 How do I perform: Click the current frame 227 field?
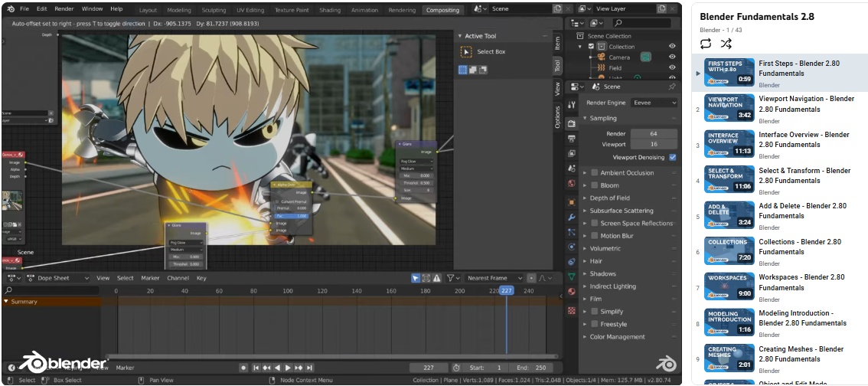click(x=429, y=368)
